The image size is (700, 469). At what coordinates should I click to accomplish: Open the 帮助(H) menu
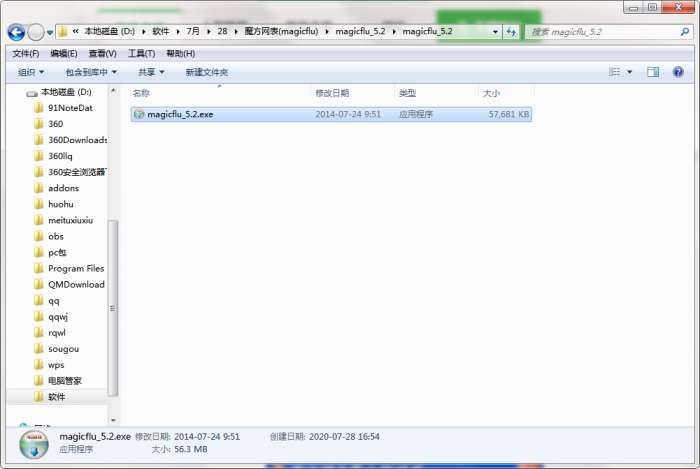180,54
